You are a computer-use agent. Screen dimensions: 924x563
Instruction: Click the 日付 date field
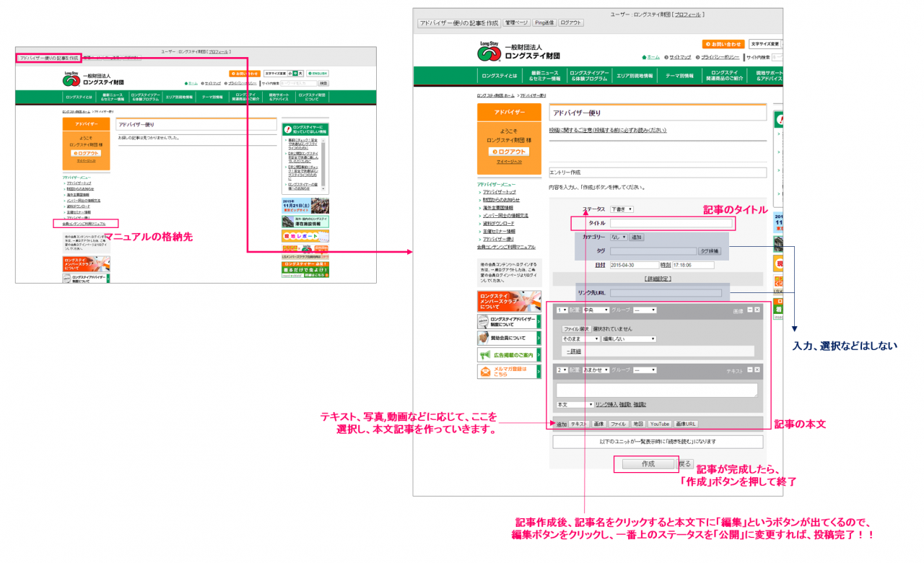pyautogui.click(x=635, y=265)
